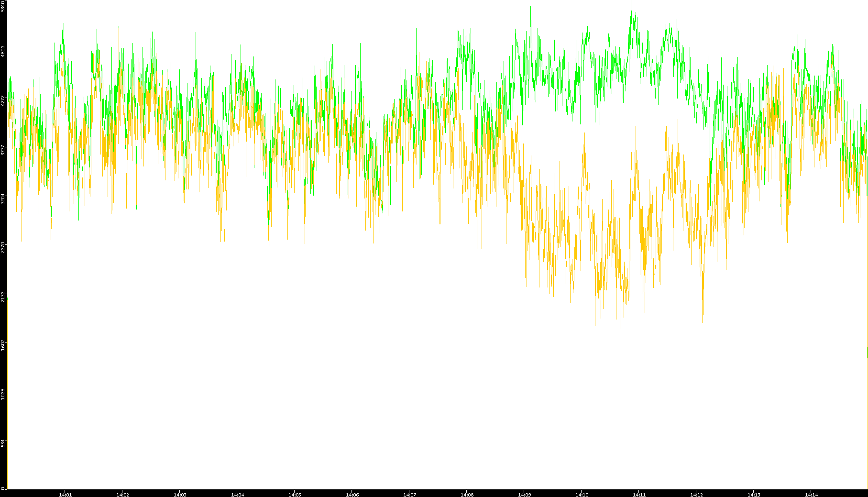Click the 14:14 time label
Viewport: 868px width, 497px height.
pyautogui.click(x=811, y=495)
